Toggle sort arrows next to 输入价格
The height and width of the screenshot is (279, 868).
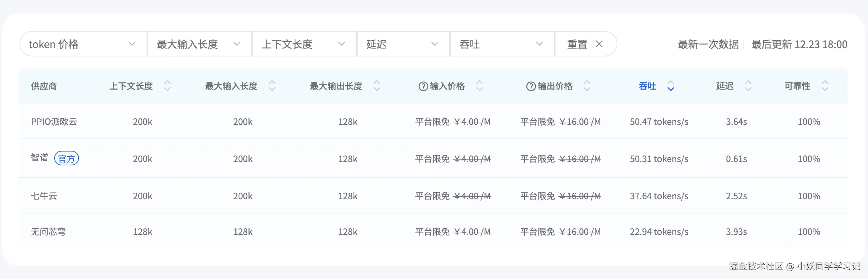point(479,86)
